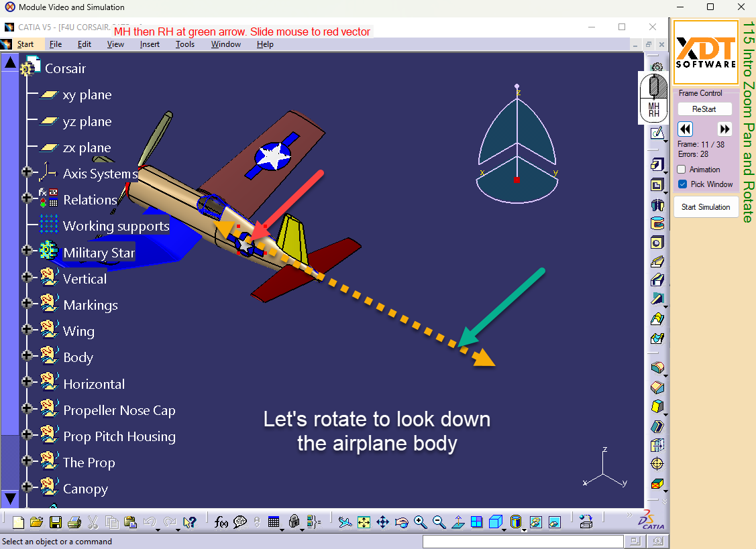Image resolution: width=756 pixels, height=549 pixels.
Task: Click the command input field in status bar
Action: coord(523,542)
